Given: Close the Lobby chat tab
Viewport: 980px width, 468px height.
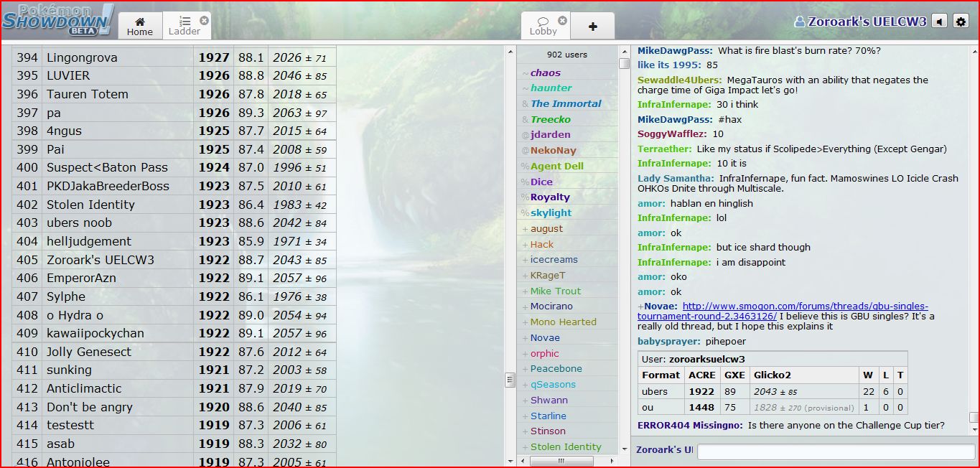Looking at the screenshot, I should (x=562, y=21).
